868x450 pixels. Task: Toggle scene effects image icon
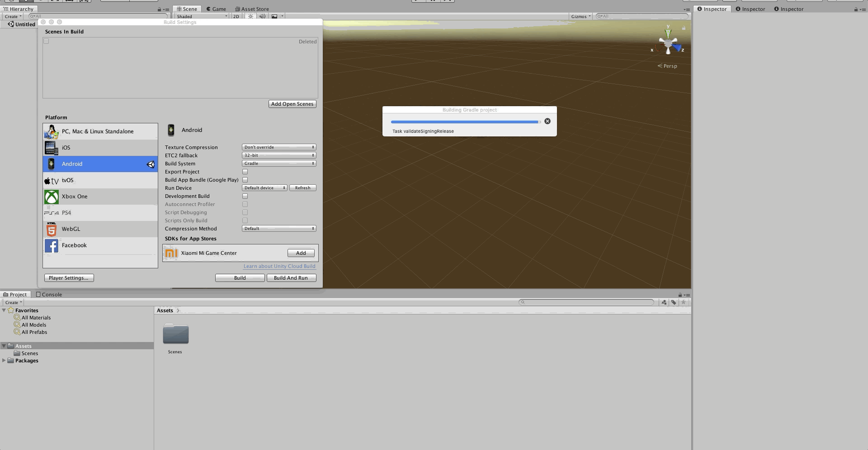(274, 16)
